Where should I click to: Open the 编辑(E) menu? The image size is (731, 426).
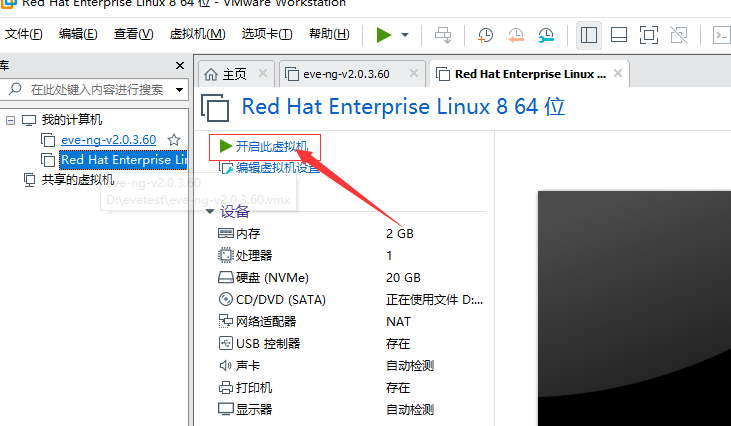tap(78, 34)
